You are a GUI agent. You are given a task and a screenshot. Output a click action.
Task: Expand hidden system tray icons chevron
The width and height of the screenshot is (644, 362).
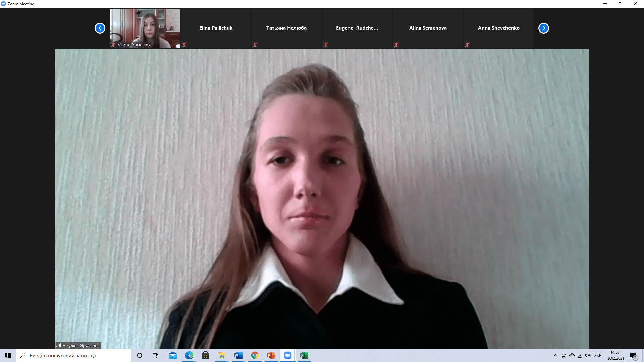[555, 355]
